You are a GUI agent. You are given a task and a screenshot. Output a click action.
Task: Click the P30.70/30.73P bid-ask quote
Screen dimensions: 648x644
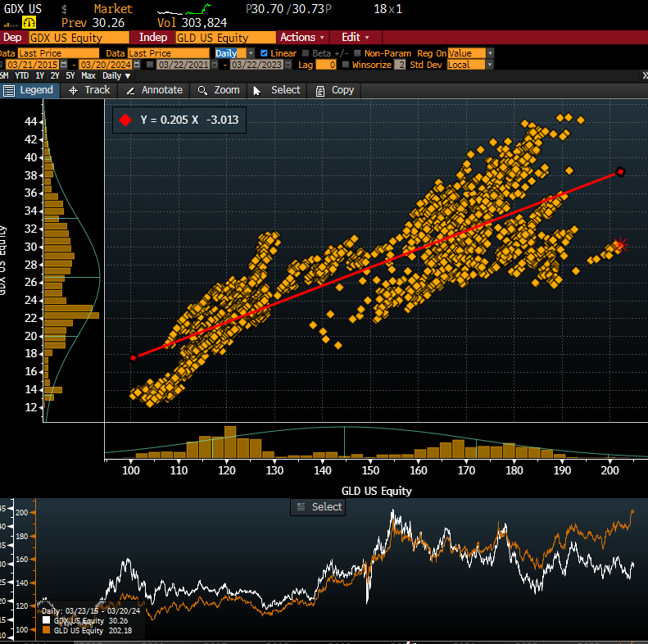288,9
